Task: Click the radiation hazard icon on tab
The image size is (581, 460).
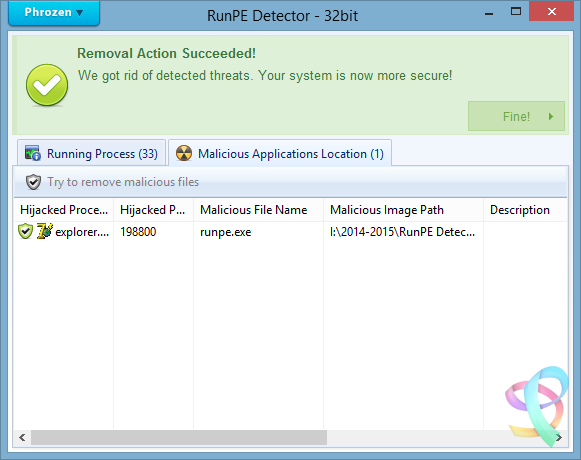Action: click(184, 153)
